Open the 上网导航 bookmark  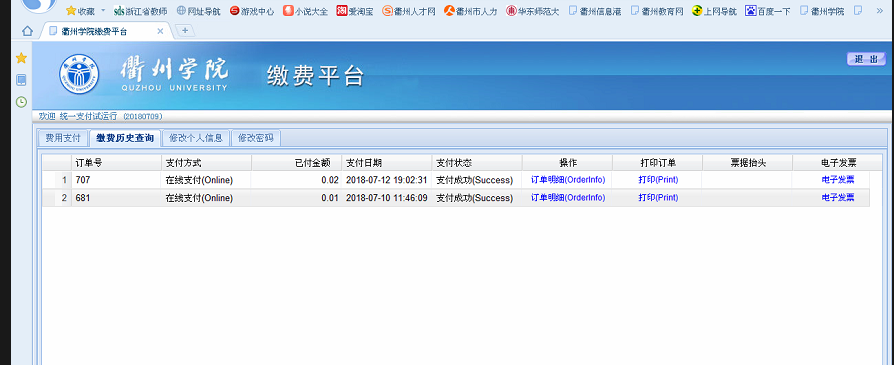[714, 11]
